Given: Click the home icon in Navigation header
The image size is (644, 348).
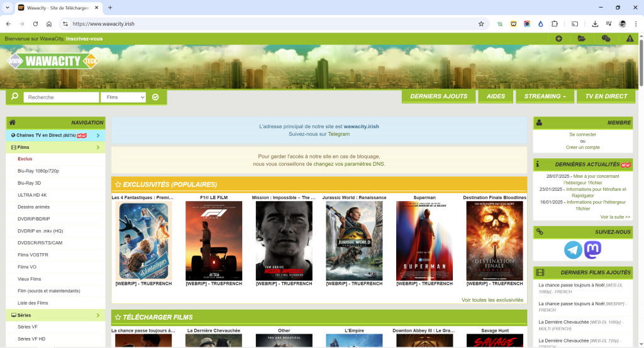Looking at the screenshot, I should 13,122.
